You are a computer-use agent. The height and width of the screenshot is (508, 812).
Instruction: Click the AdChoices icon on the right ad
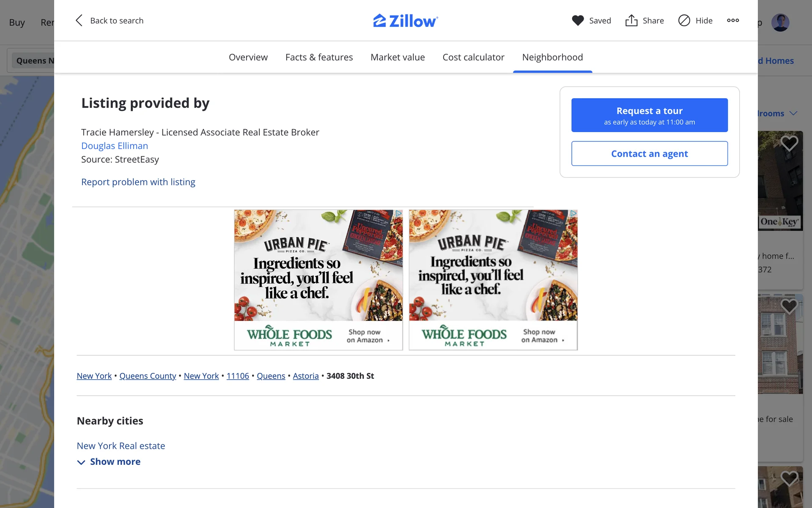click(573, 213)
